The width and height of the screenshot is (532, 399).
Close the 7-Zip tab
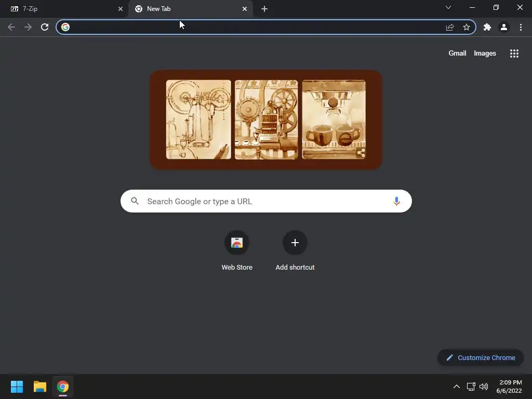click(x=121, y=9)
